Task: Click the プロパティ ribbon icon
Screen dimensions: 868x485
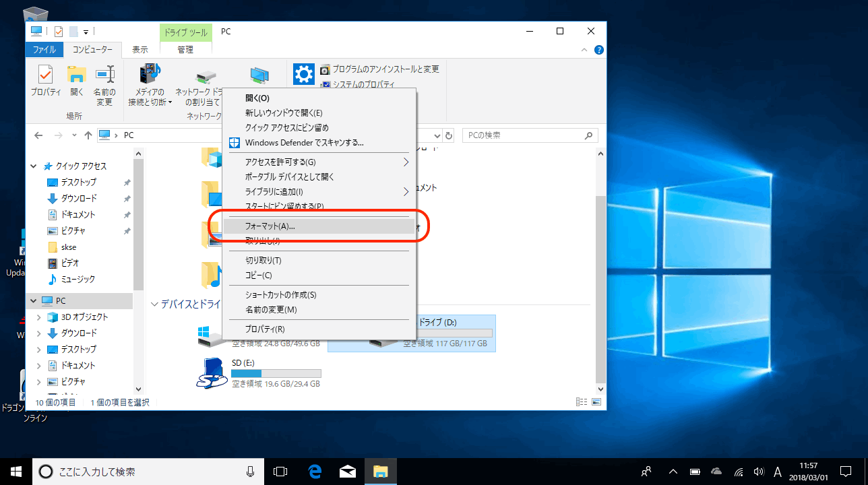Action: [x=45, y=82]
